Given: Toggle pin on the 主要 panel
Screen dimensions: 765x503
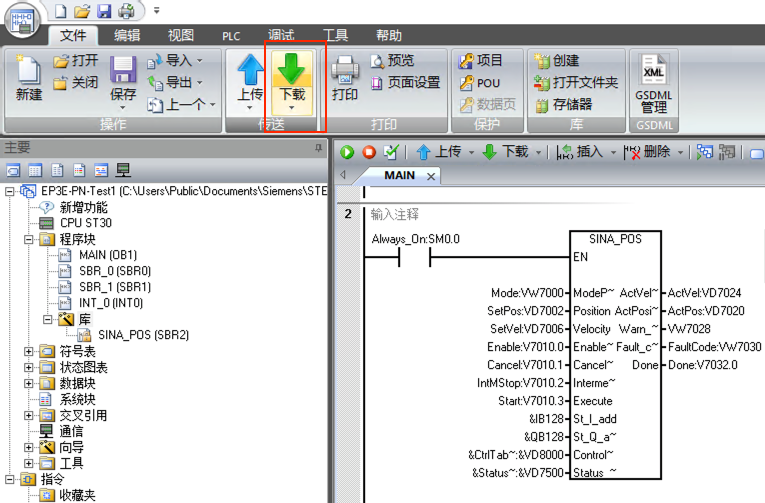Looking at the screenshot, I should 319,147.
